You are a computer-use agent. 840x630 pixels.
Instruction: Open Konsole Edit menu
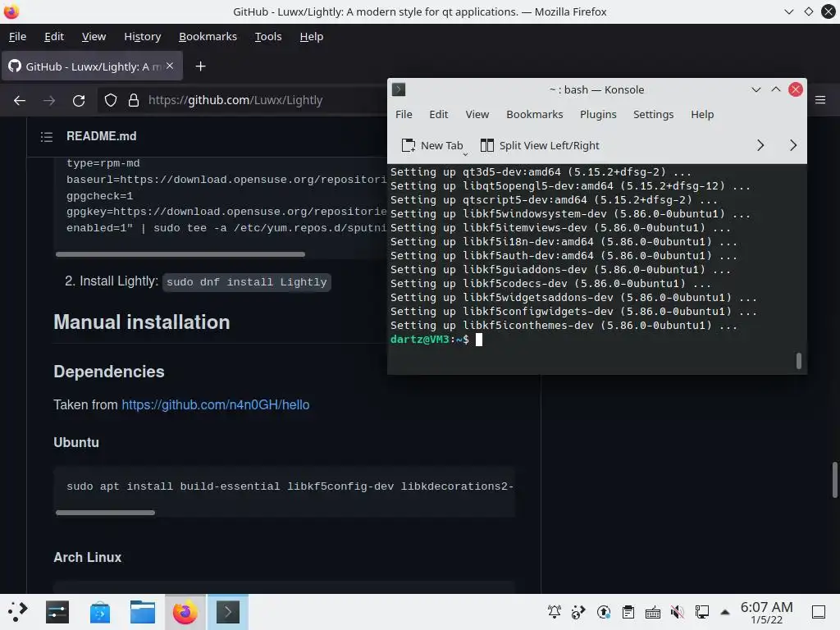[438, 114]
